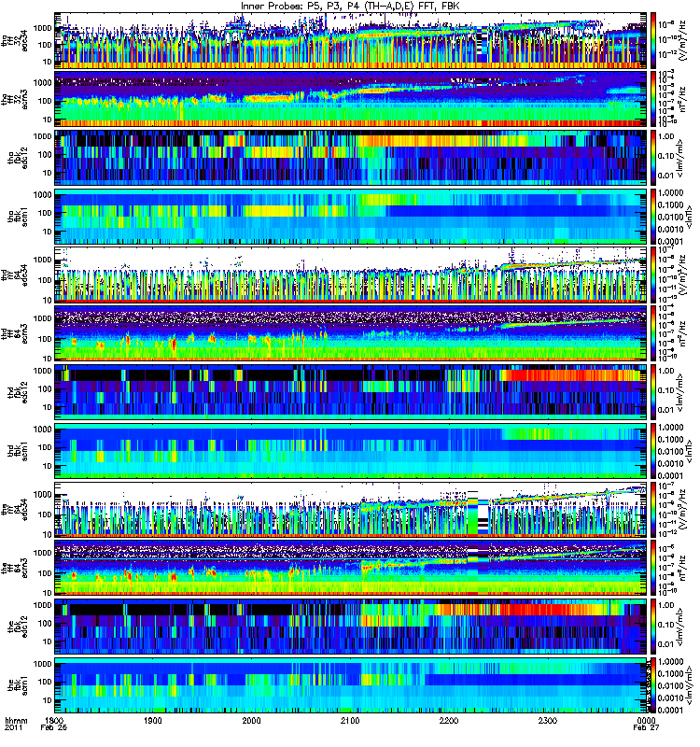Screen dimensions: 700x747
Task: Click the 'tha fff 32 edc34' y-axis label
Action: [x=15, y=40]
